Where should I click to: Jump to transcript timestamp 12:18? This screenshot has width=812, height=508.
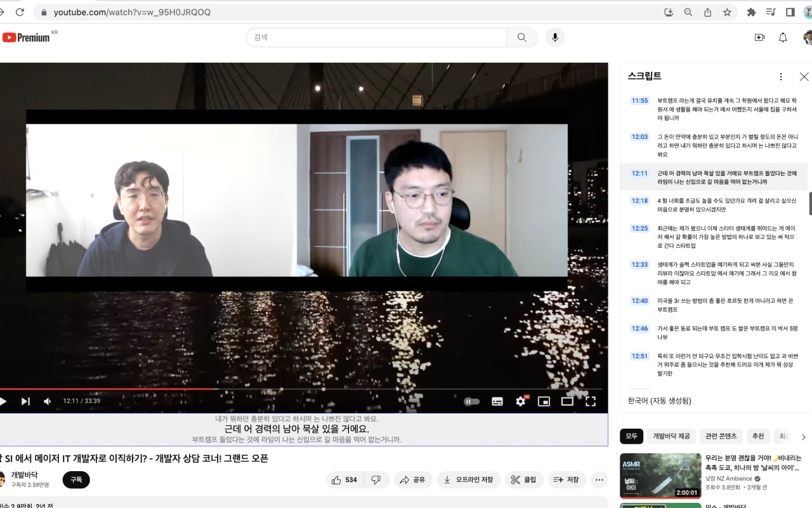(639, 201)
